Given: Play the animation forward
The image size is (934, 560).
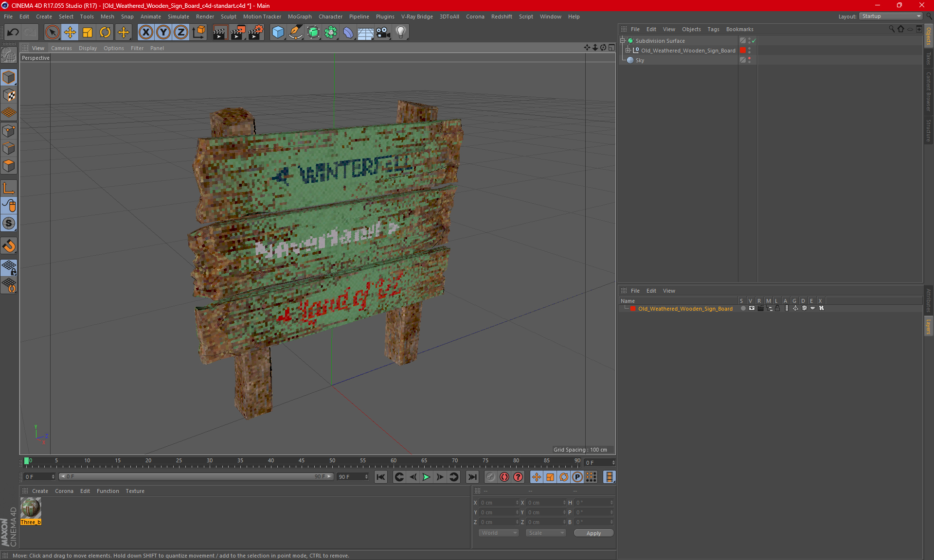Looking at the screenshot, I should click(x=426, y=477).
